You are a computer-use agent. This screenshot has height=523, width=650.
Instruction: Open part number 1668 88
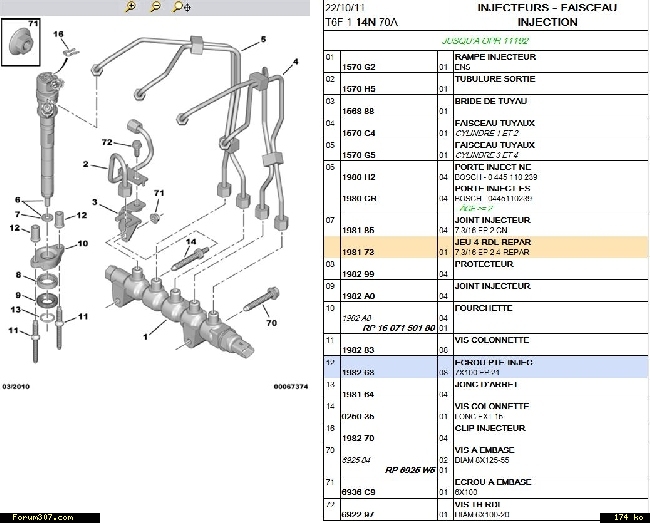(358, 111)
